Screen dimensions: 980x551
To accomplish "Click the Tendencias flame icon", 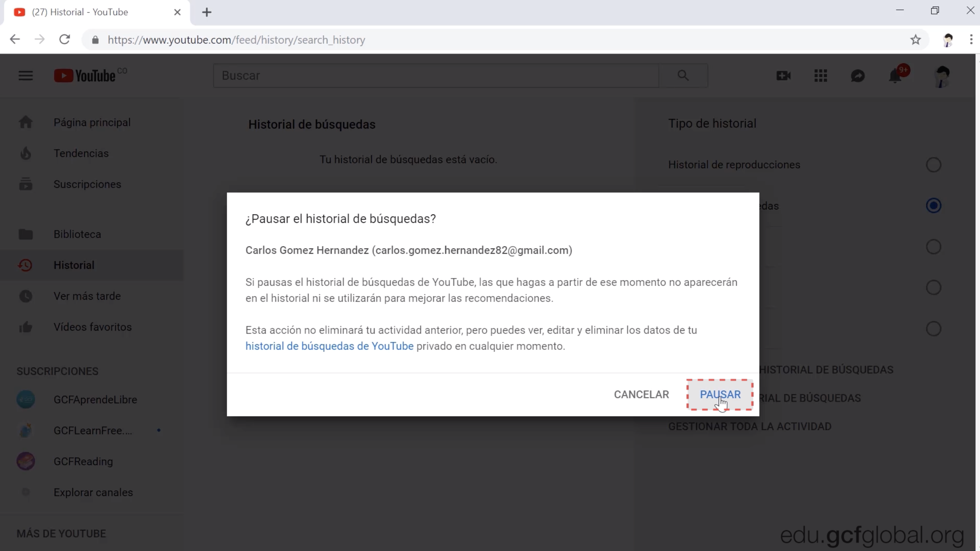I will [26, 153].
